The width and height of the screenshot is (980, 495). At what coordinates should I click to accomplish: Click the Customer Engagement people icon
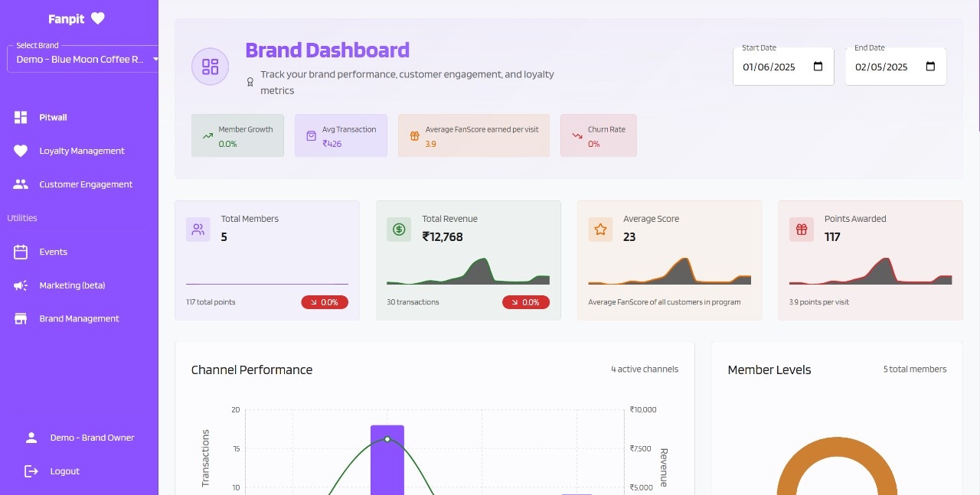21,184
